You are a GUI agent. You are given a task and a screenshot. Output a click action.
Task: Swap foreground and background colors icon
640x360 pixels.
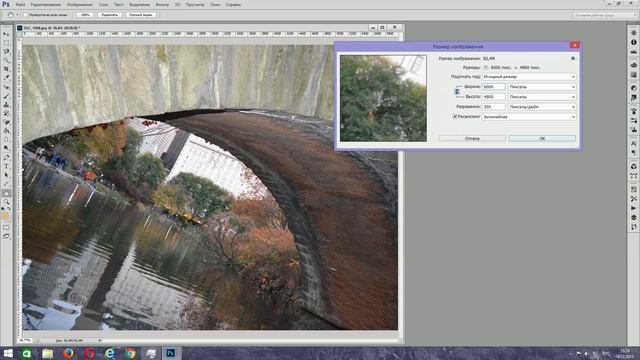click(9, 209)
